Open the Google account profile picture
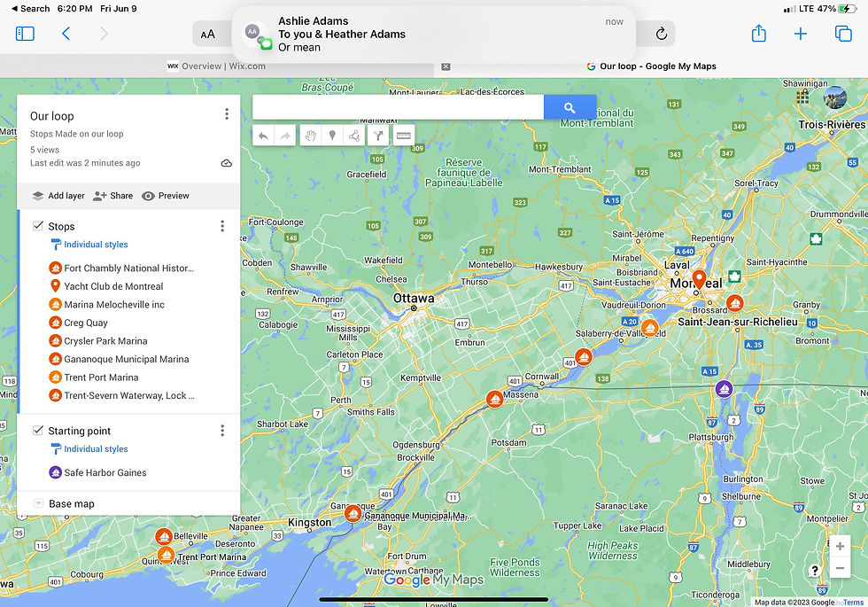The image size is (868, 607). 835,97
